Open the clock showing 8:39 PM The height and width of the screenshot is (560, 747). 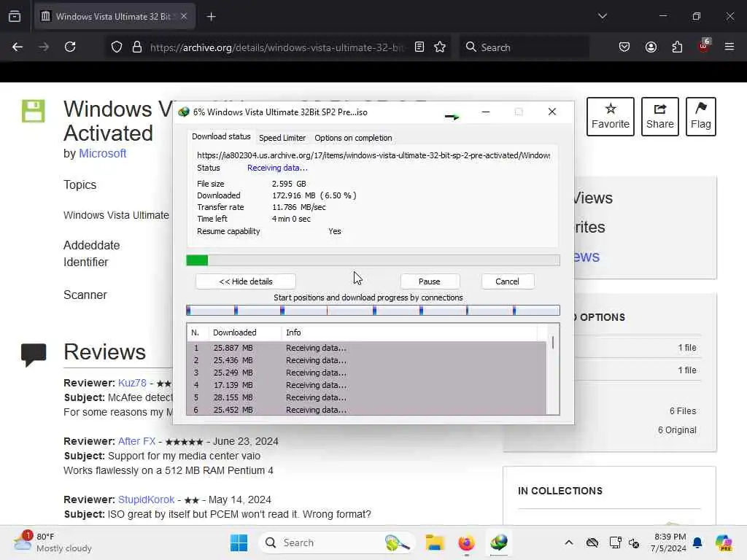click(x=669, y=542)
